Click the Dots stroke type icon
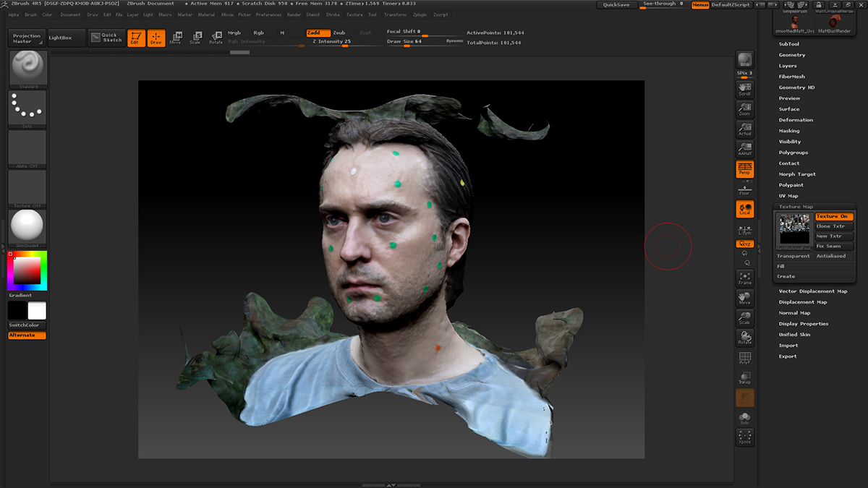868x488 pixels. 27,108
